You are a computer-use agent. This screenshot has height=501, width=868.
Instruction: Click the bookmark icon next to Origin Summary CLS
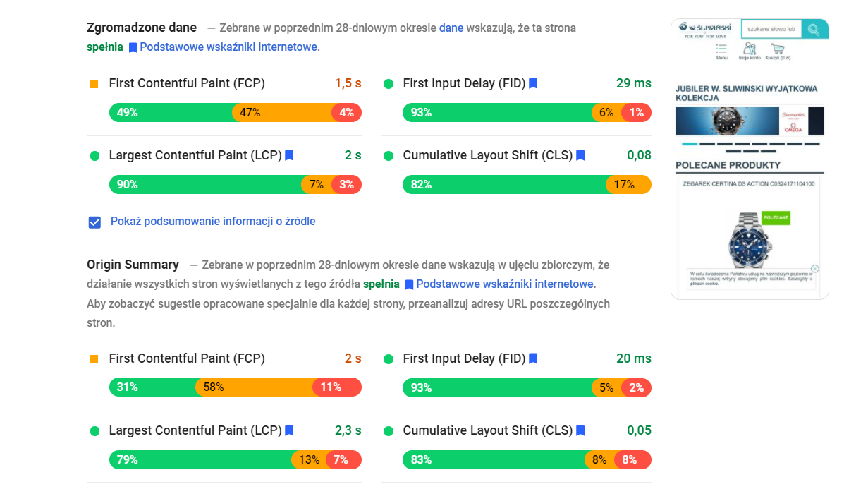coord(580,430)
